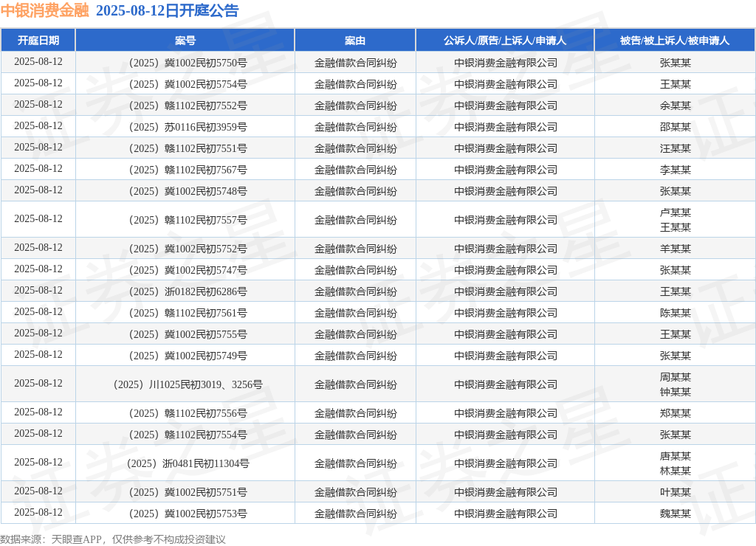Select 张某某 in the 赣1102民初7554号 row

675,435
